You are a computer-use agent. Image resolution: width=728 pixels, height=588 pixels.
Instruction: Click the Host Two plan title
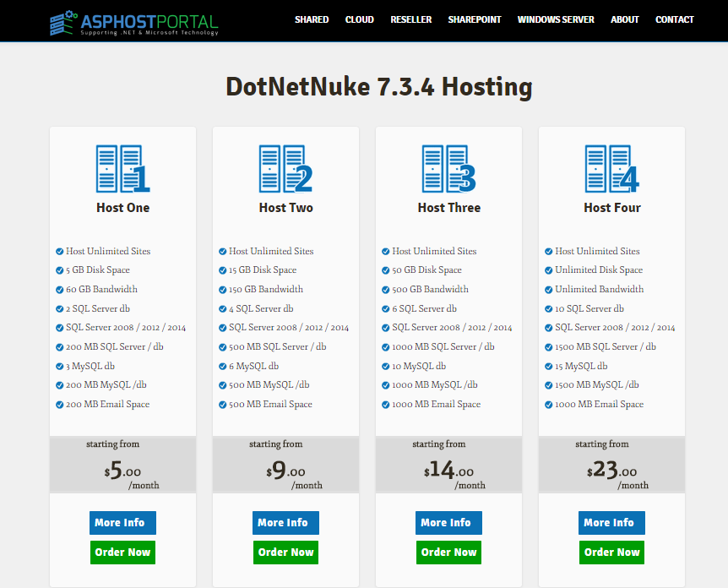coord(286,208)
